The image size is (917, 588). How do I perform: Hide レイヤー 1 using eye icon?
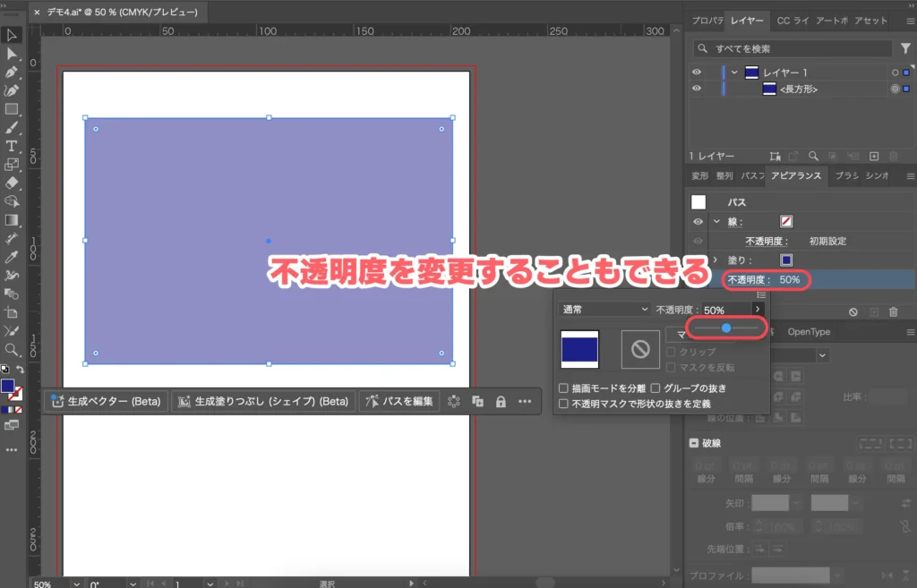[697, 72]
